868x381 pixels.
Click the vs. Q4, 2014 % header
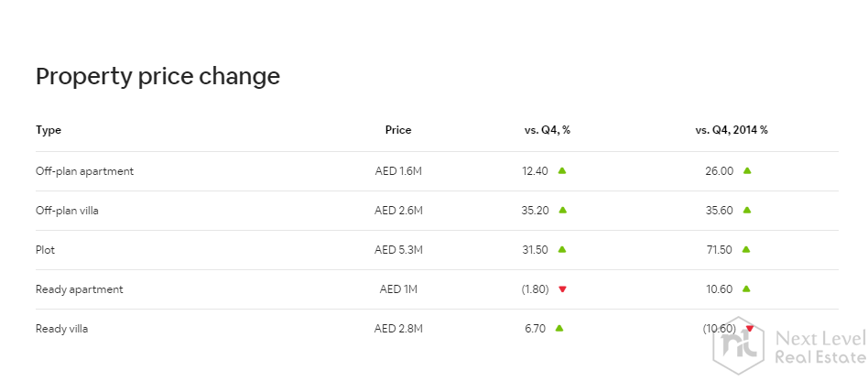pos(732,130)
